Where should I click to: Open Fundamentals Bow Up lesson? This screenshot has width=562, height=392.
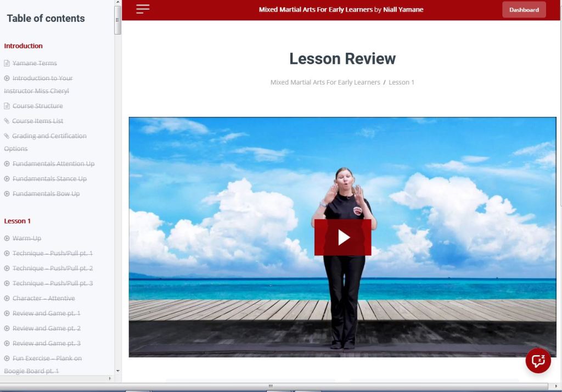click(46, 194)
